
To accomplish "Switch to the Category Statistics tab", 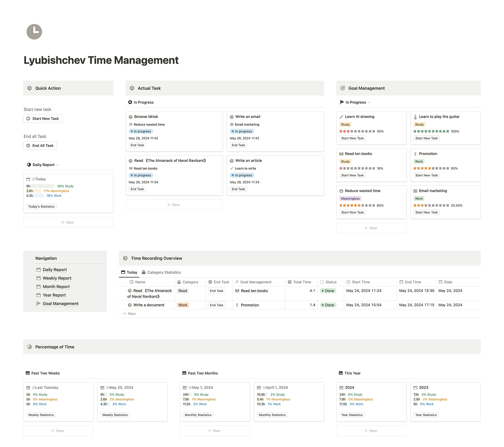I will pyautogui.click(x=161, y=272).
